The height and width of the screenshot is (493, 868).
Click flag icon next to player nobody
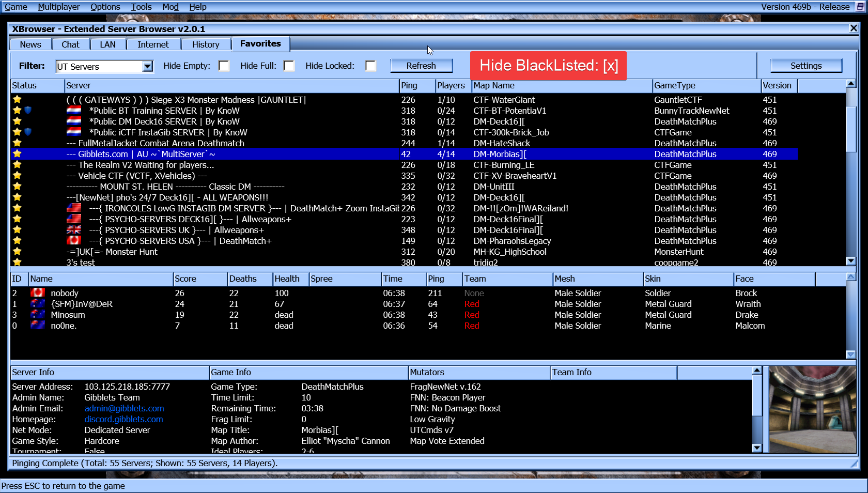click(38, 292)
